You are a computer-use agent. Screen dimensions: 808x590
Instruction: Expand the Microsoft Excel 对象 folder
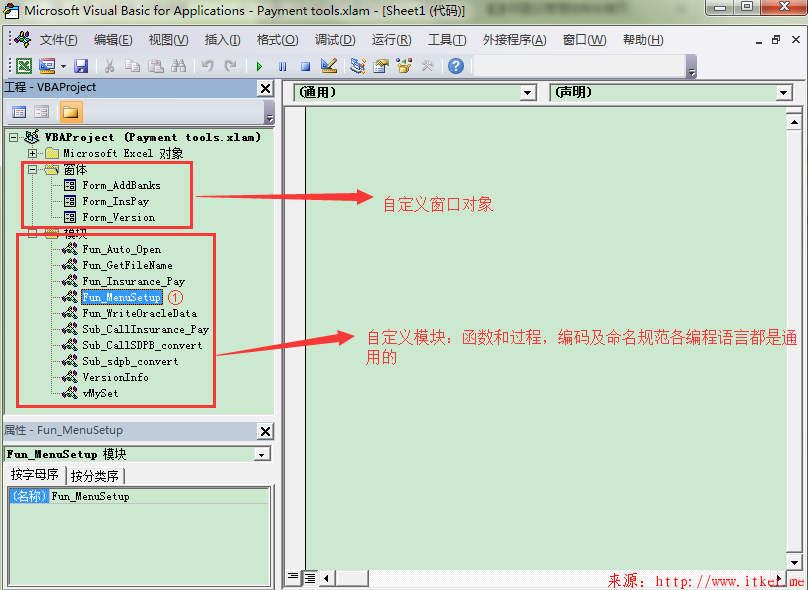point(32,154)
